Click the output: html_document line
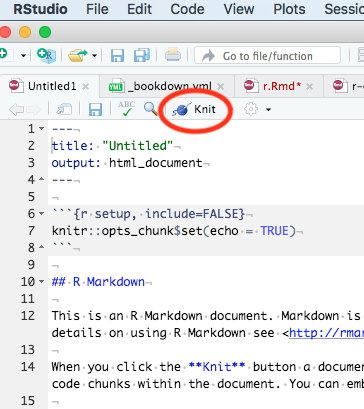 click(127, 163)
